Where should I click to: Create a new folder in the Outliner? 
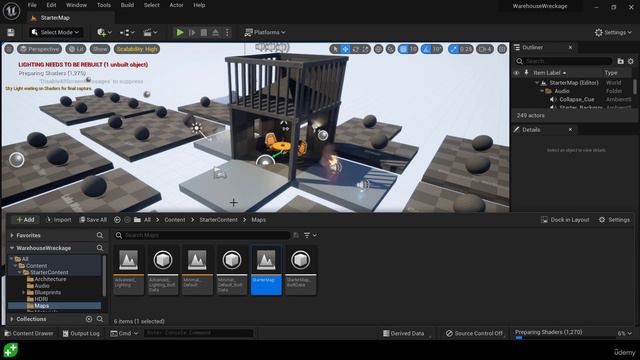tap(620, 61)
